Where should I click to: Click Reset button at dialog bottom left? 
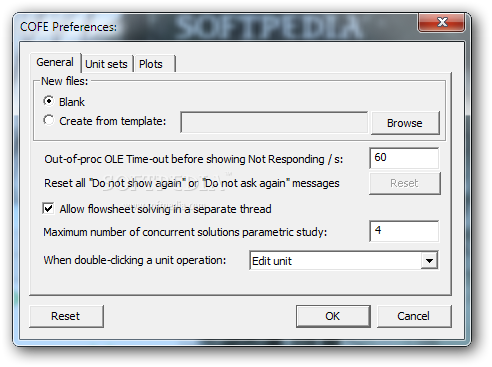point(66,316)
